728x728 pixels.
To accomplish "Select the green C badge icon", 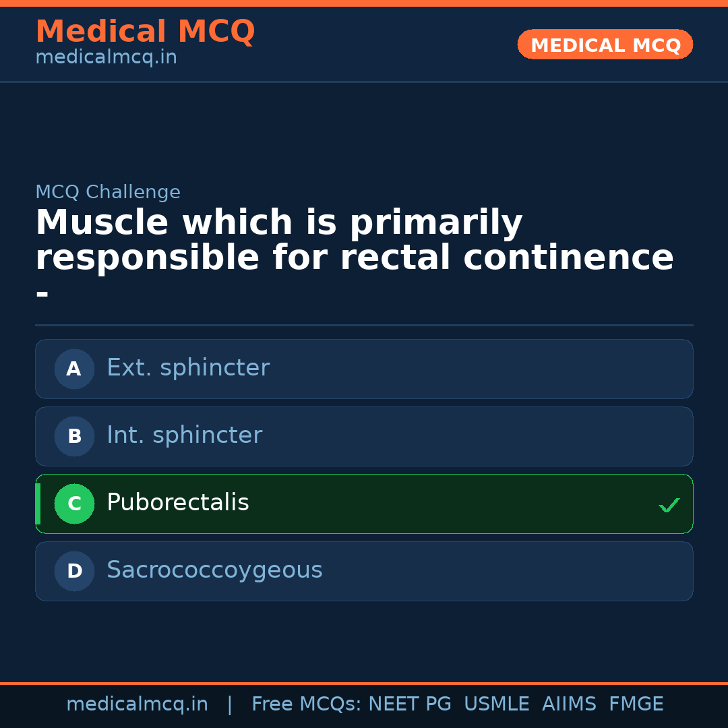I will (74, 504).
